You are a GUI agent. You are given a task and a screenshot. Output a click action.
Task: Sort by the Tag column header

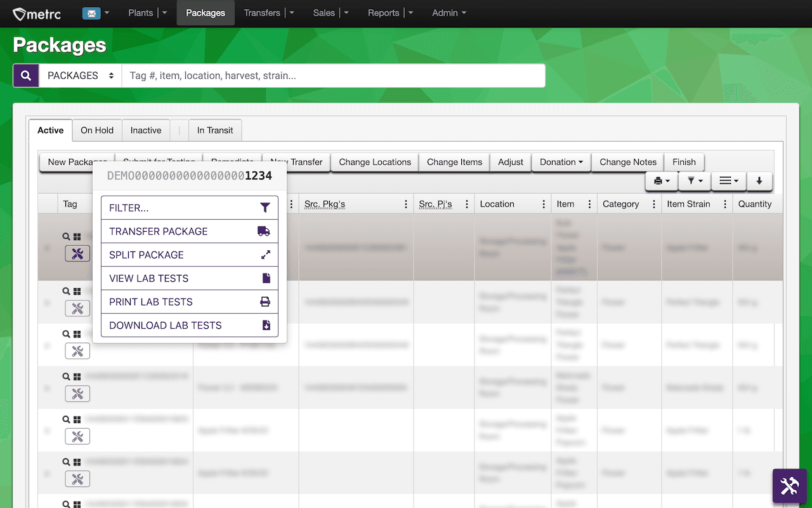tap(70, 204)
